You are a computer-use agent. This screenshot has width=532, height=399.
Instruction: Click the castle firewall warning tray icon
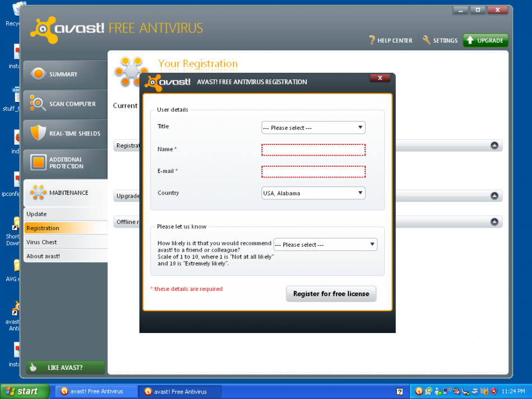pos(484,391)
